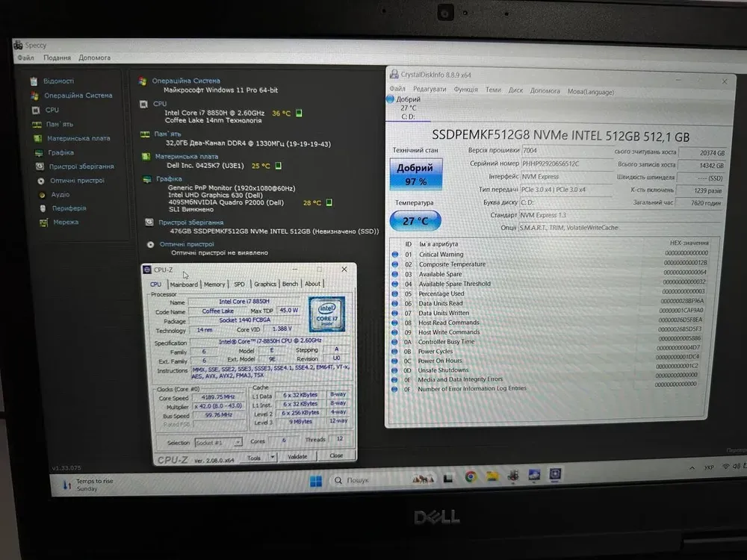Click the Пошук taskbar search field
This screenshot has height=560, width=747.
pyautogui.click(x=357, y=481)
